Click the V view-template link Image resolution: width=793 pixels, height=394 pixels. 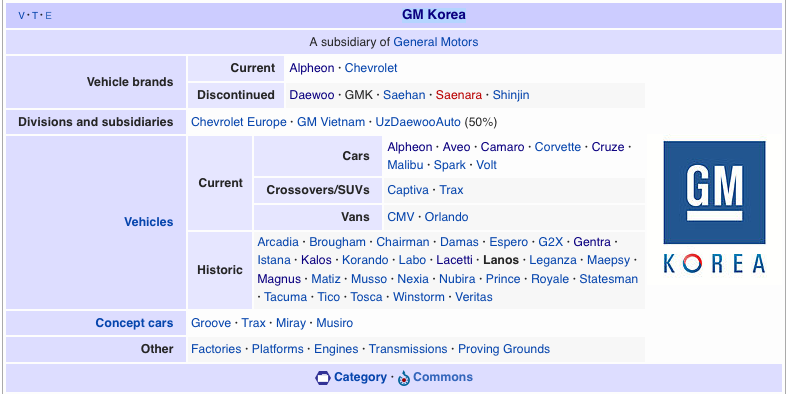[21, 16]
